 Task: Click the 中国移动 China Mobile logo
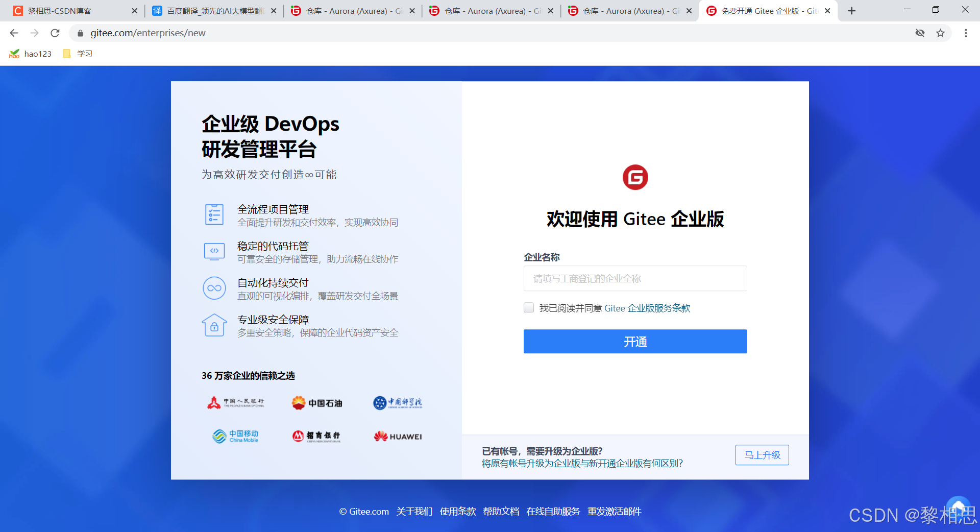coord(235,436)
